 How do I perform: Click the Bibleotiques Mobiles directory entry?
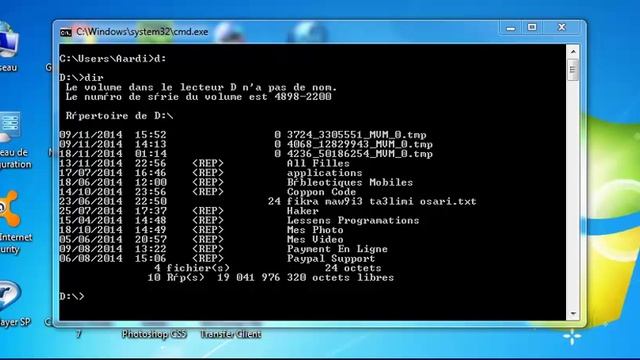[x=236, y=182]
